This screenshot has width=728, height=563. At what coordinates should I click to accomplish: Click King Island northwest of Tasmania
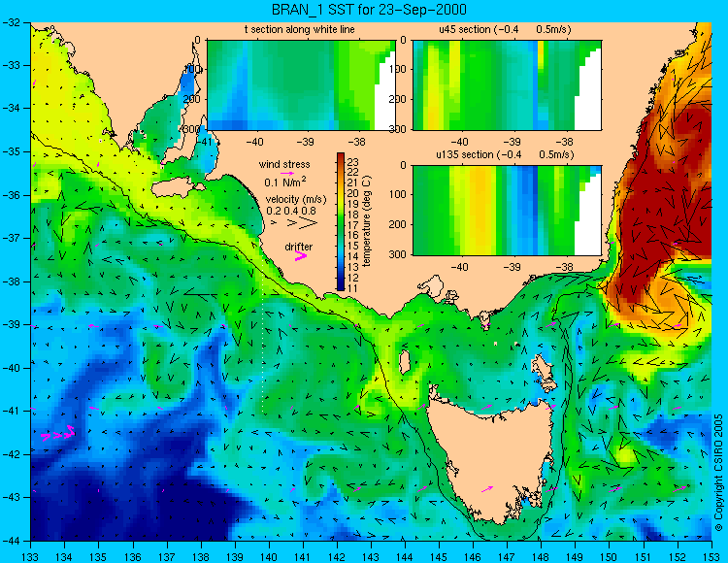pos(405,362)
